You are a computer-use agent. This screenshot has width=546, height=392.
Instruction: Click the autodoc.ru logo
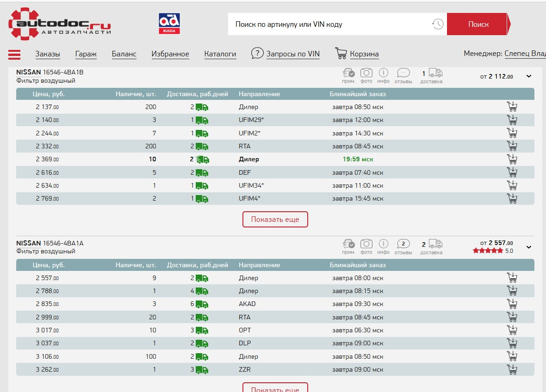point(60,24)
